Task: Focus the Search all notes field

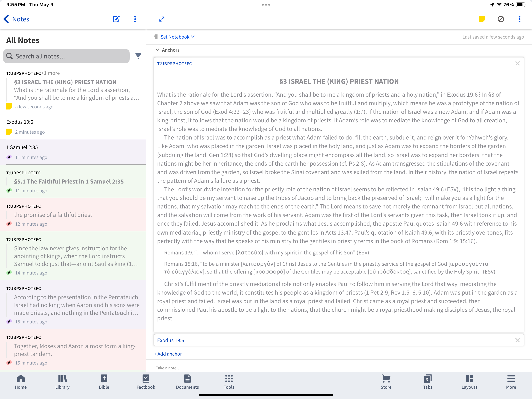Action: 66,56
